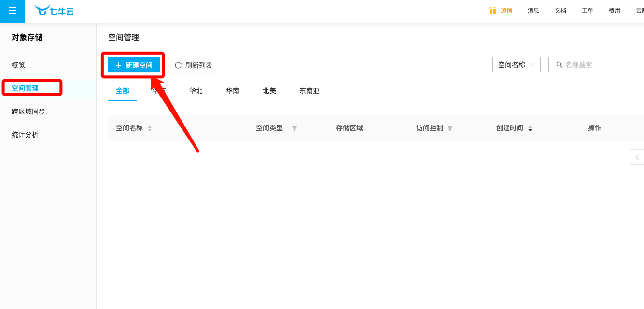Screen dimensions: 644x309
Task: Select the 华北 region tab
Action: pyautogui.click(x=196, y=91)
